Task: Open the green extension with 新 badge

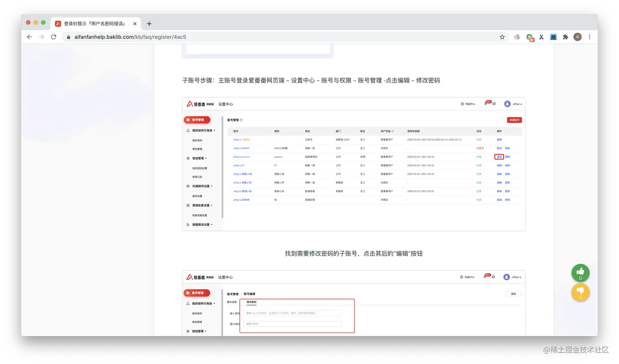Action: [x=530, y=37]
